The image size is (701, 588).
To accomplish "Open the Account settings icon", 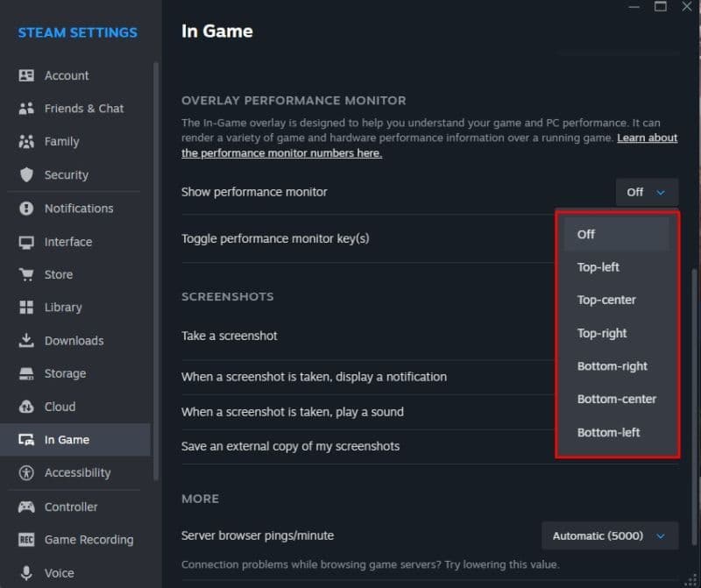I will [26, 75].
